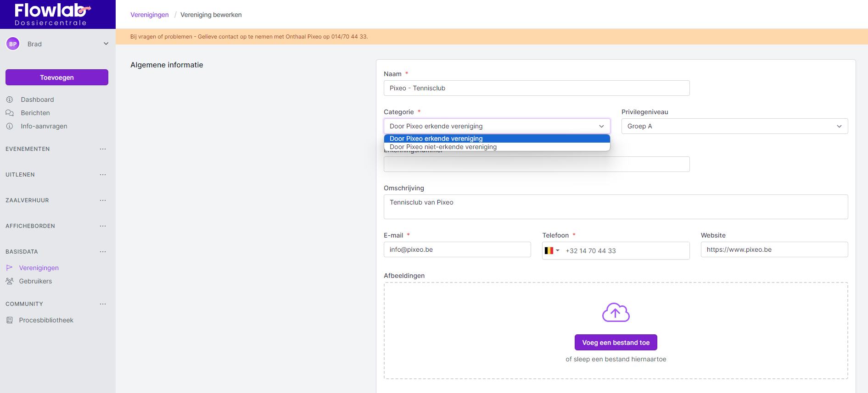Expand the Brad user menu chevron
Image resolution: width=868 pixels, height=393 pixels.
pyautogui.click(x=106, y=44)
